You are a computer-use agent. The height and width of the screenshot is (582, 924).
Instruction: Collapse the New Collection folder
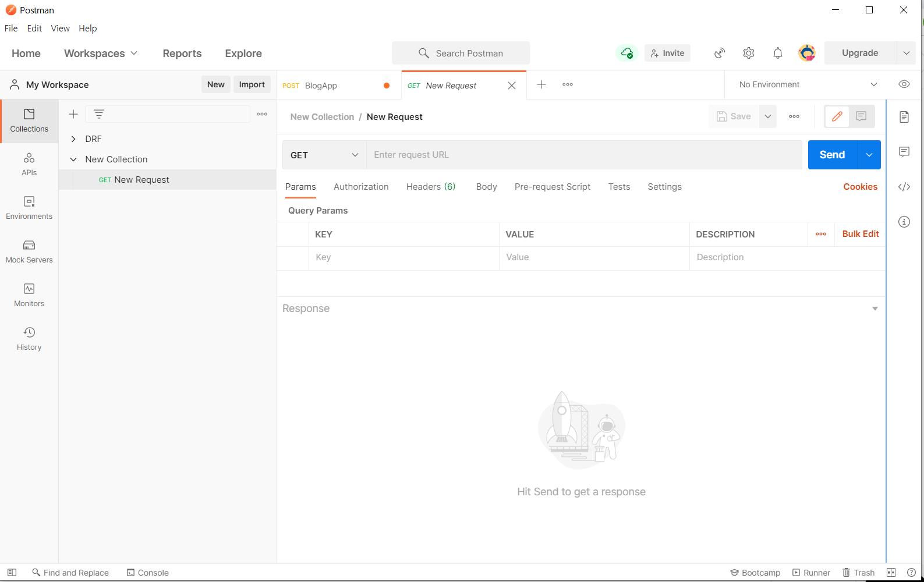[x=73, y=159]
